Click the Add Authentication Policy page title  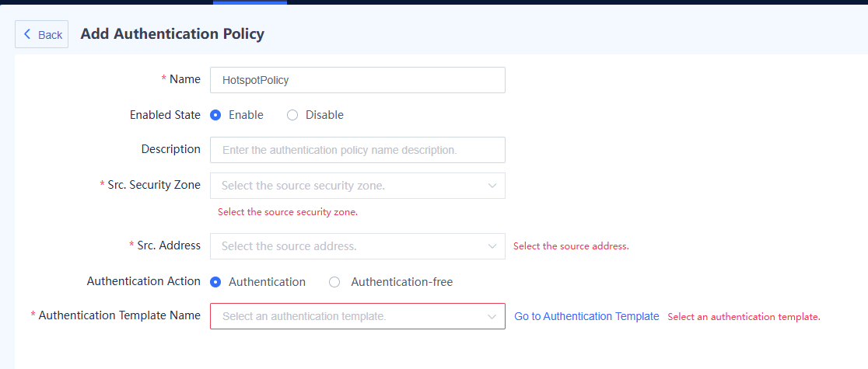coord(173,34)
